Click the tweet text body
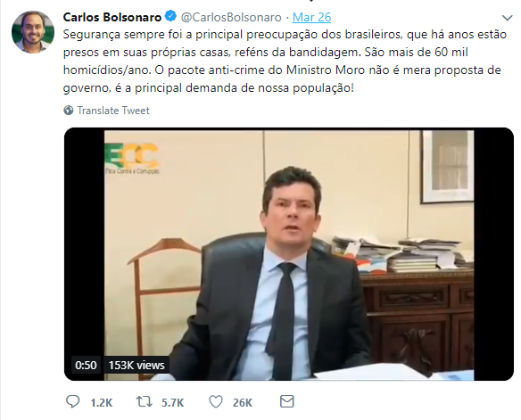The height and width of the screenshot is (420, 521). point(285,62)
